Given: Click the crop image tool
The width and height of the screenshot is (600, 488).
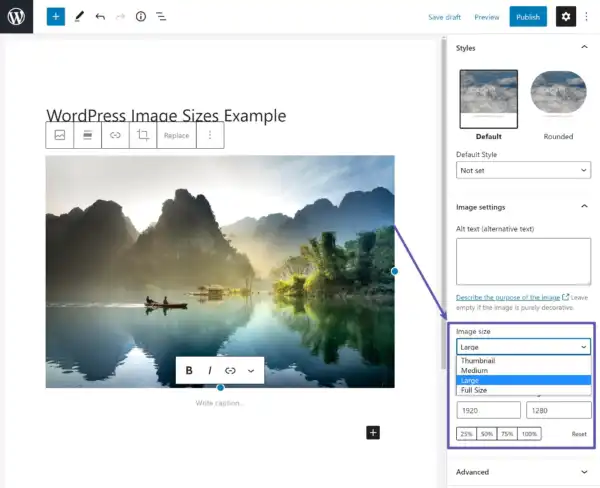Looking at the screenshot, I should point(143,135).
